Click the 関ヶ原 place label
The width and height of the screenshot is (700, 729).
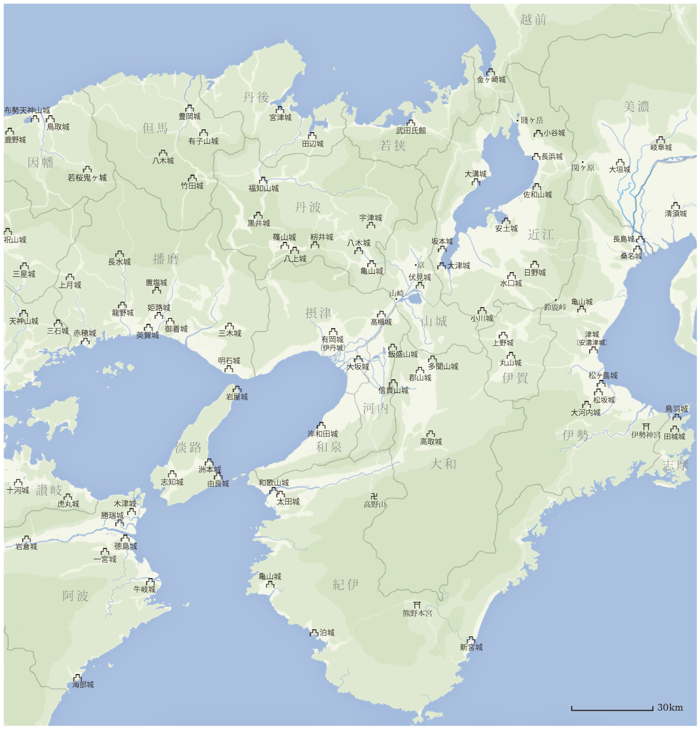(583, 168)
